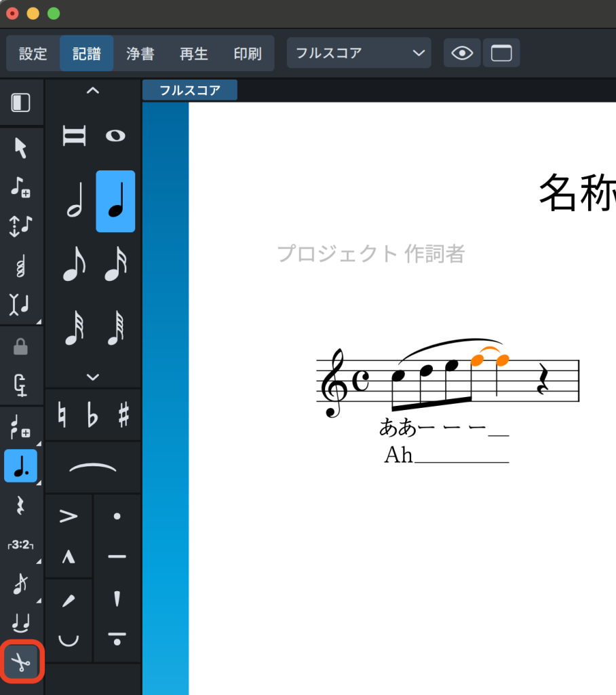
Task: Open the 設定 mode button
Action: click(33, 54)
